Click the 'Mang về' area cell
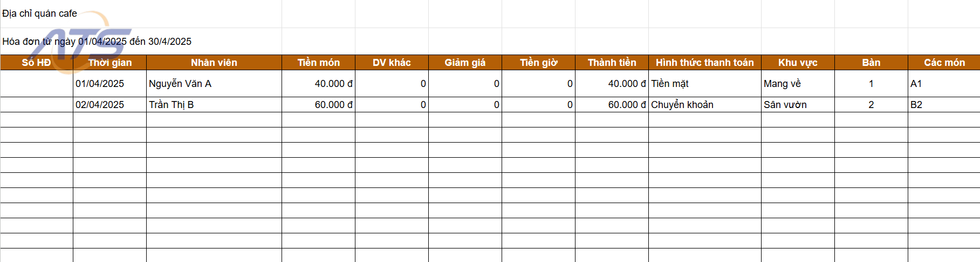The width and height of the screenshot is (980, 262). tap(798, 84)
